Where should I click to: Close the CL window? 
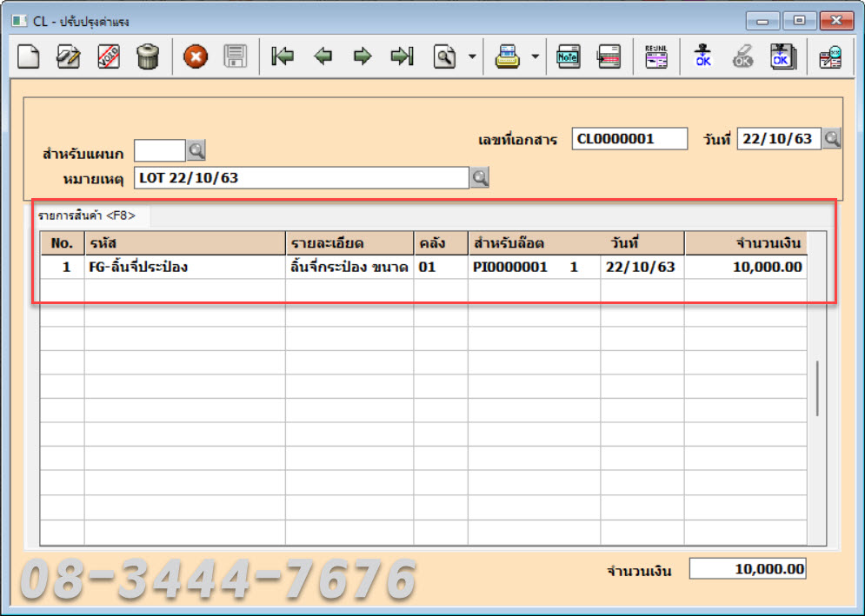click(836, 21)
